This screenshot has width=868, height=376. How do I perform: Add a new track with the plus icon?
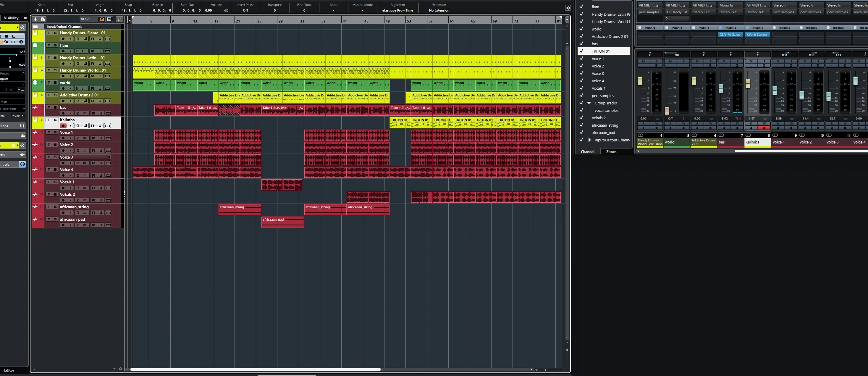click(x=35, y=19)
